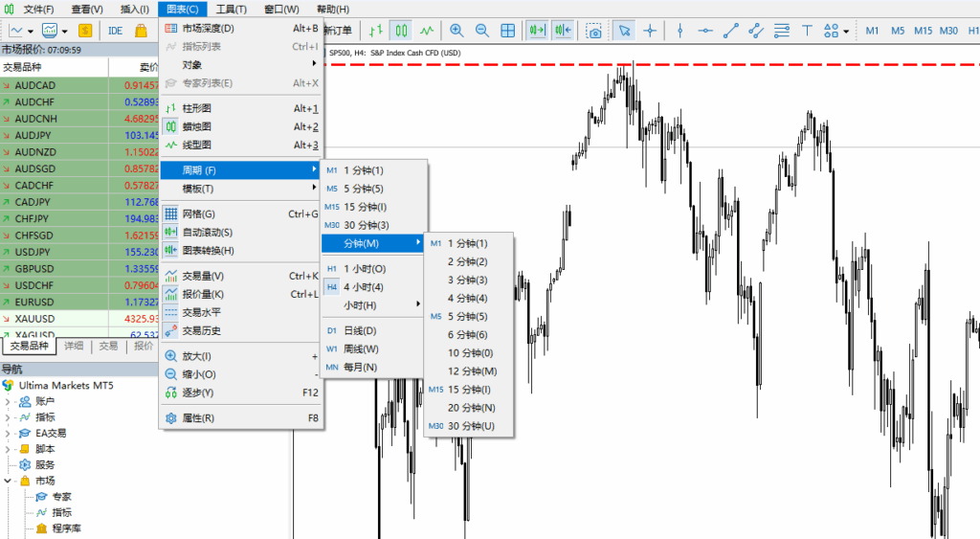Click 放大(I) zoom in menu item
The height and width of the screenshot is (539, 980).
click(240, 356)
